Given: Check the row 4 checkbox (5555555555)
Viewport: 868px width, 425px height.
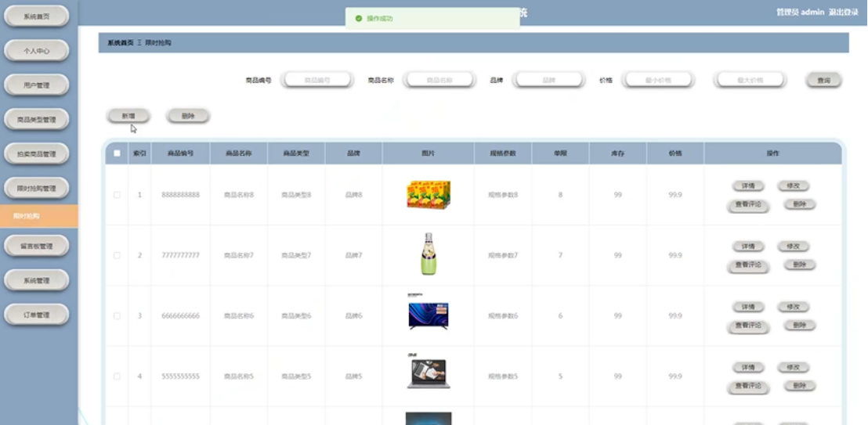Looking at the screenshot, I should 117,376.
